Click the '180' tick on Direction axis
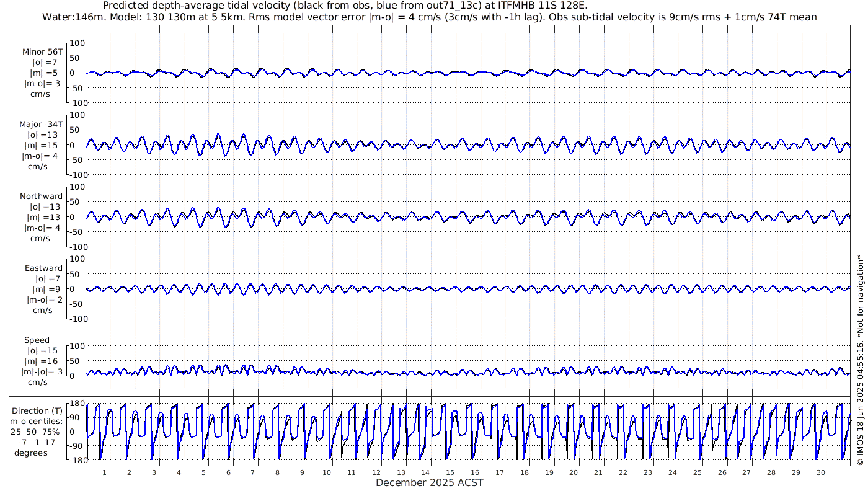This screenshot has height=496, width=868. tap(76, 404)
